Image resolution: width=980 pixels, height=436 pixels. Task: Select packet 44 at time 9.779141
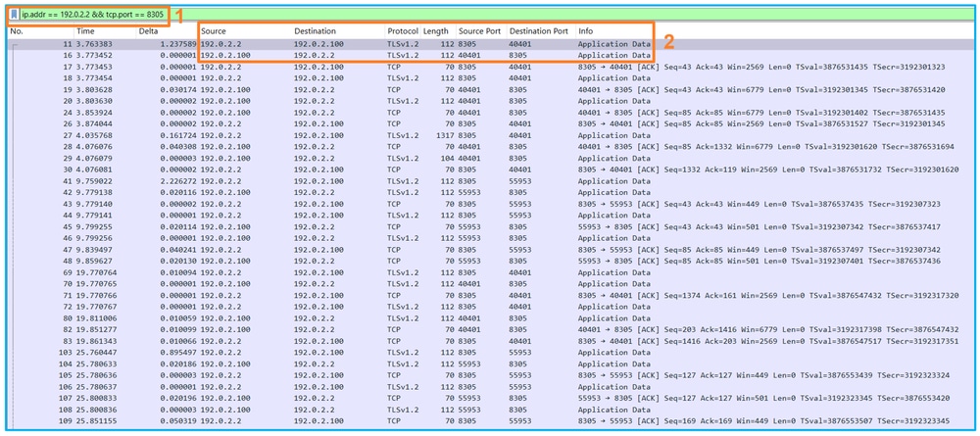(x=491, y=216)
